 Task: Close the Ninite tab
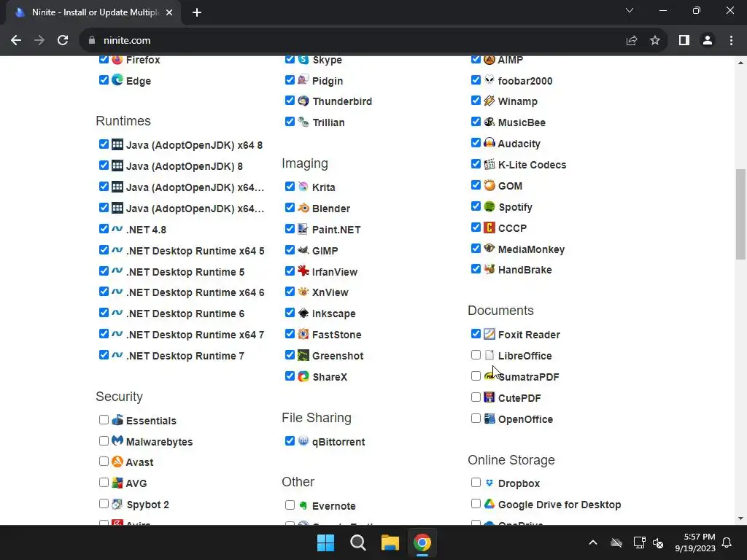coord(169,12)
